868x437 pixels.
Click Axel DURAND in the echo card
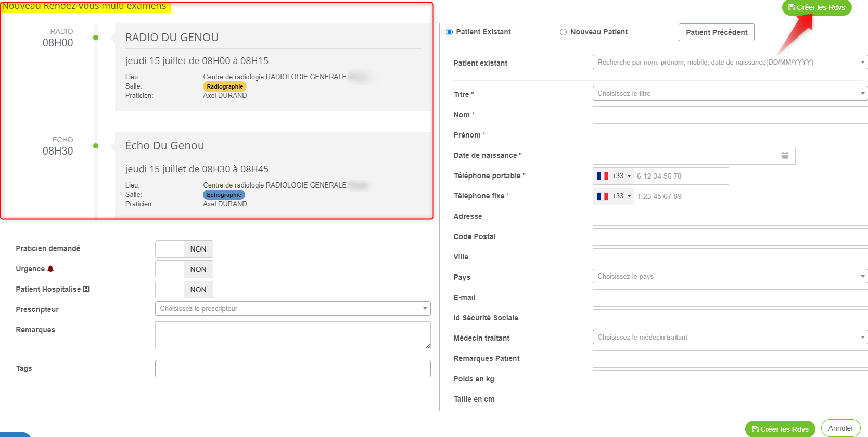(225, 204)
